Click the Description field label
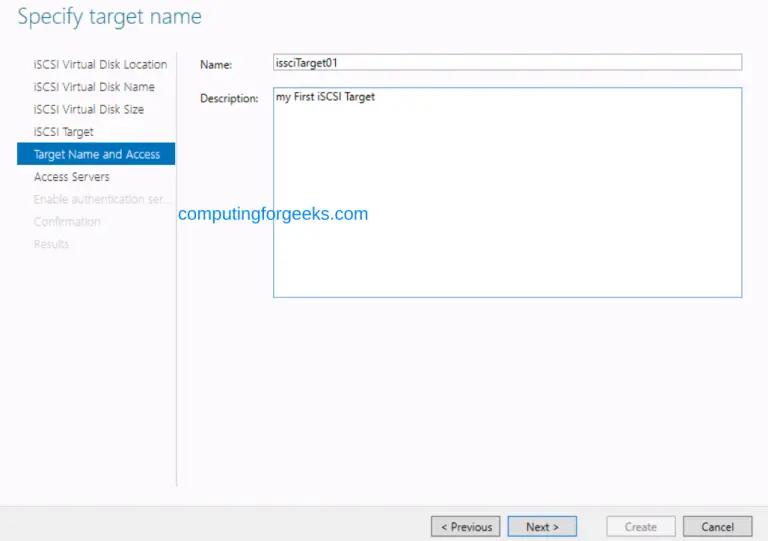 (229, 99)
